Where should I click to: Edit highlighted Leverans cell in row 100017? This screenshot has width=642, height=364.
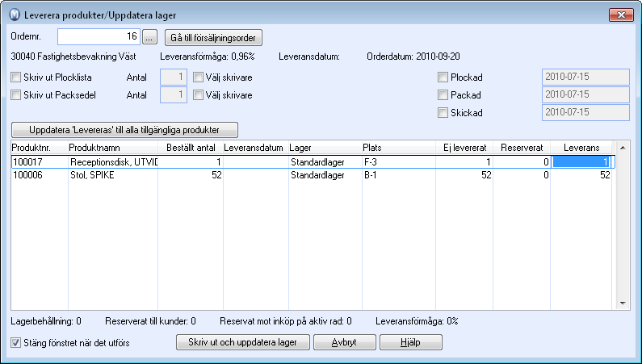pos(581,162)
